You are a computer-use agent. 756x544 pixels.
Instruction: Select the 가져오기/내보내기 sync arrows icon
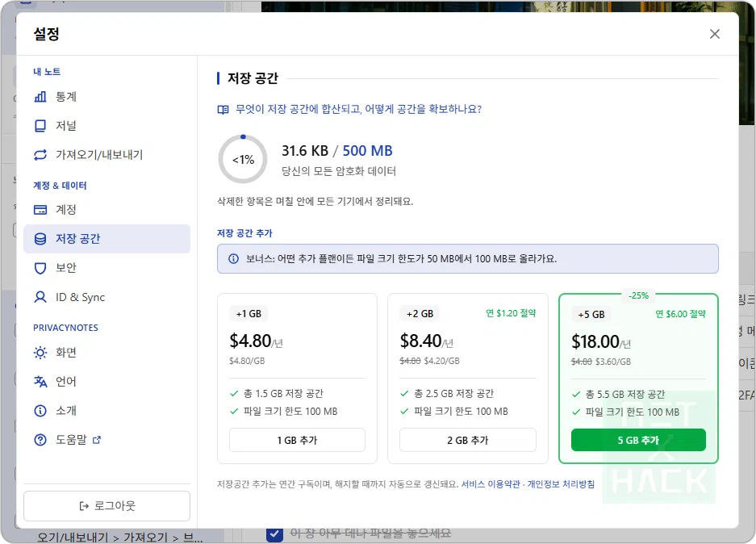tap(40, 155)
